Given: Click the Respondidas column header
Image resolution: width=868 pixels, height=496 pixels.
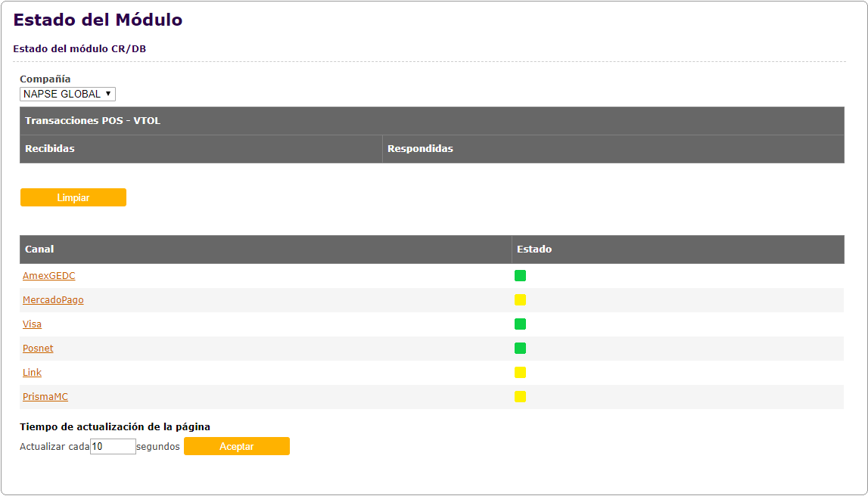Looking at the screenshot, I should pyautogui.click(x=614, y=149).
